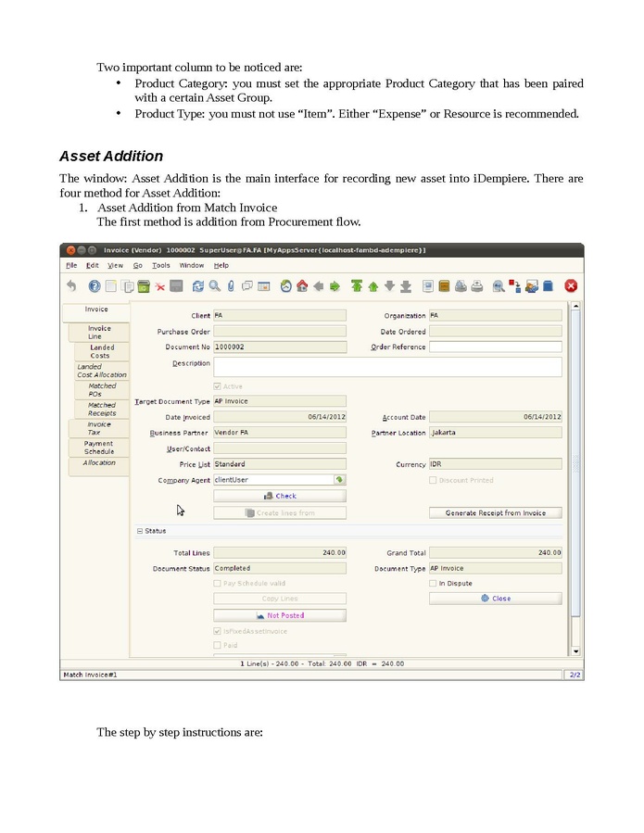644x833 pixels.
Task: Open the Company Agent lookup button
Action: (340, 480)
